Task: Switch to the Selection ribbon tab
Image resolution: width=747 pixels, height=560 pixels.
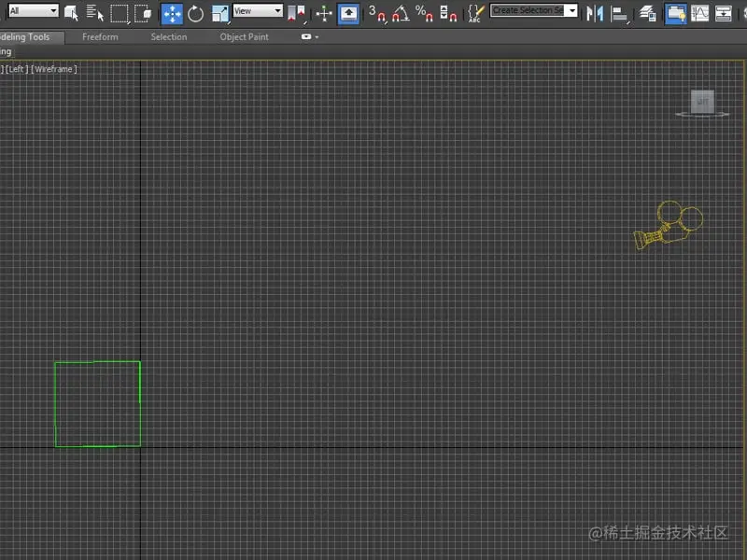Action: click(x=169, y=36)
